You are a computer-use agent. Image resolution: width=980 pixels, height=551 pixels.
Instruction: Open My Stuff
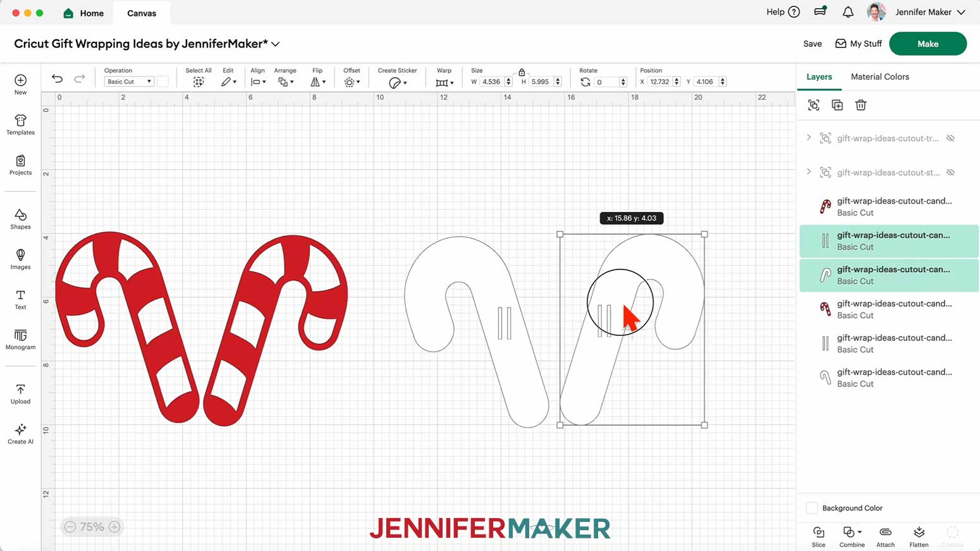(859, 44)
